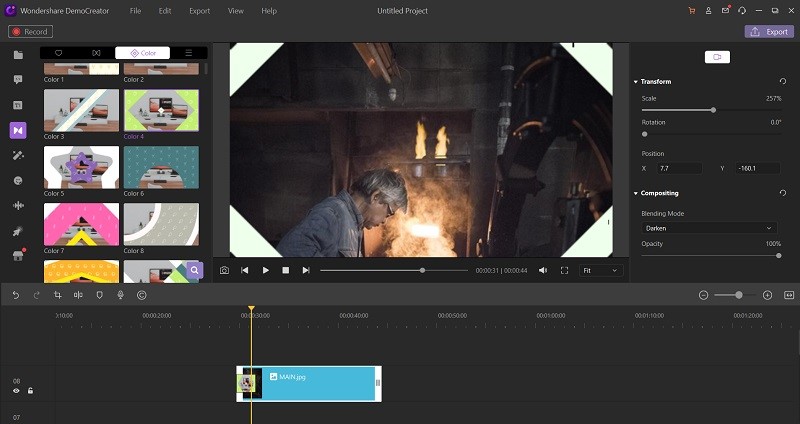Toggle track 08 lock
800x424 pixels.
coord(31,391)
